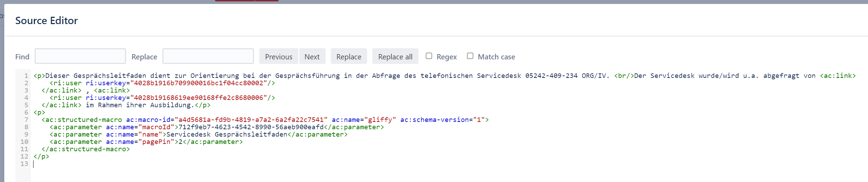Go to the Previous match
Viewport: 868px width, 182px height.
click(x=279, y=56)
